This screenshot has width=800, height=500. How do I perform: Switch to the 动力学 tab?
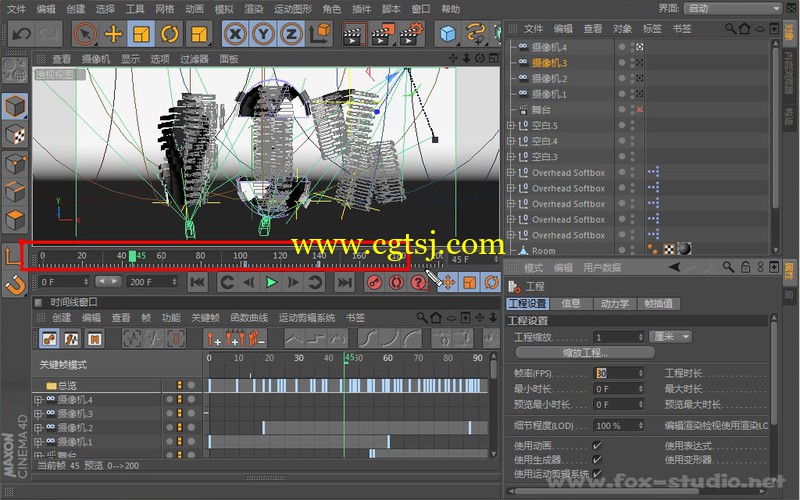click(x=614, y=304)
